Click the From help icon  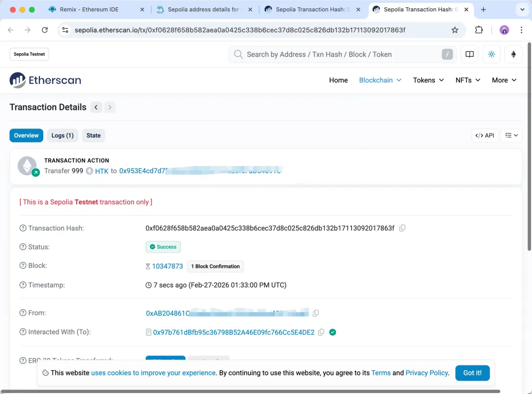[x=23, y=313]
